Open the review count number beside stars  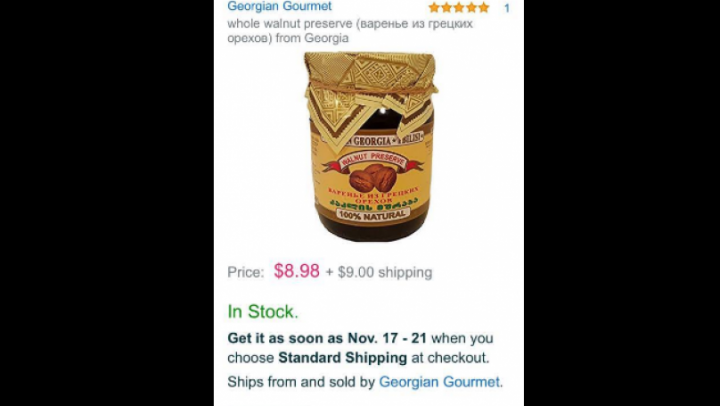(507, 8)
